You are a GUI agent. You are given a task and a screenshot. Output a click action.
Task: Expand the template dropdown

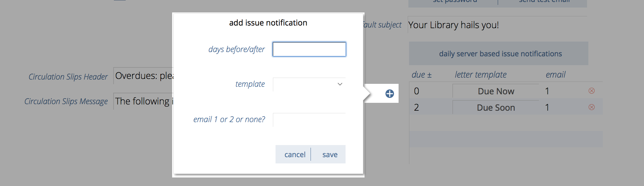pyautogui.click(x=309, y=84)
